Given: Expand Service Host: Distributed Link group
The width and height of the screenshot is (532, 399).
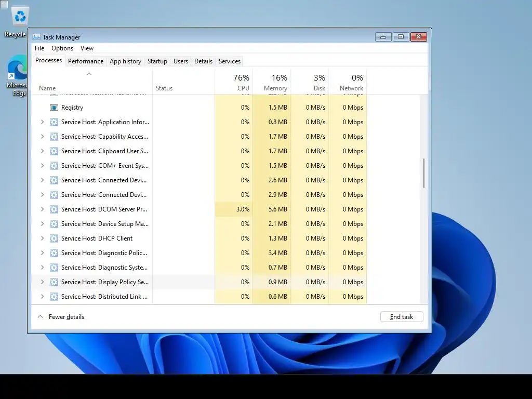Looking at the screenshot, I should click(43, 297).
